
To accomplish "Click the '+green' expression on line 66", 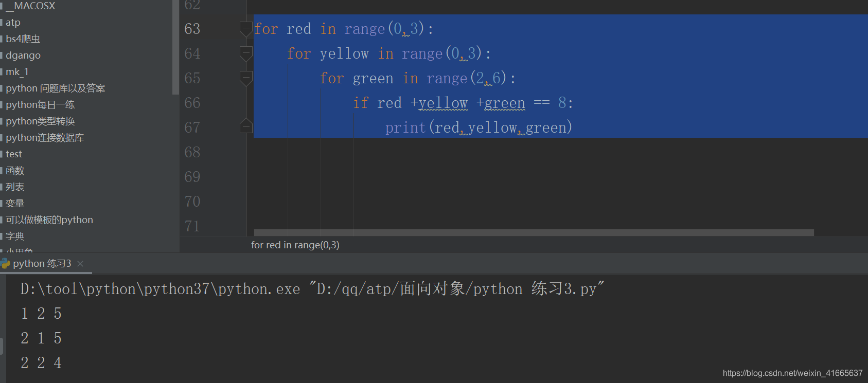I will click(501, 103).
